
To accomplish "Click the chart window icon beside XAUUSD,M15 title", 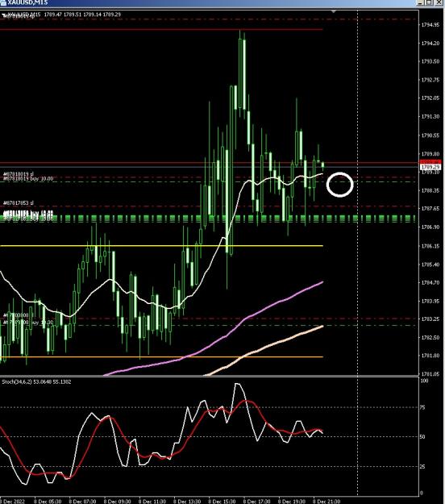I will pyautogui.click(x=3, y=2).
